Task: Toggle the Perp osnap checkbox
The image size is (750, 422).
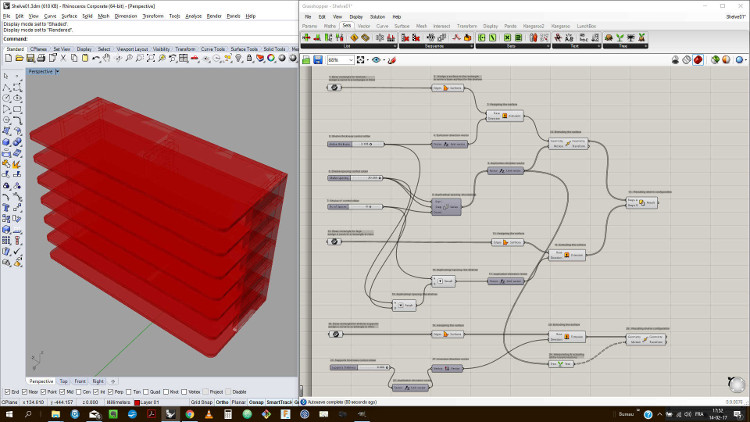Action: pyautogui.click(x=110, y=392)
